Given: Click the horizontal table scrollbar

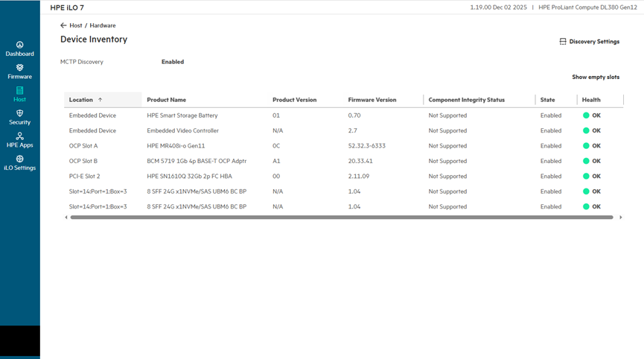Looking at the screenshot, I should click(x=341, y=217).
